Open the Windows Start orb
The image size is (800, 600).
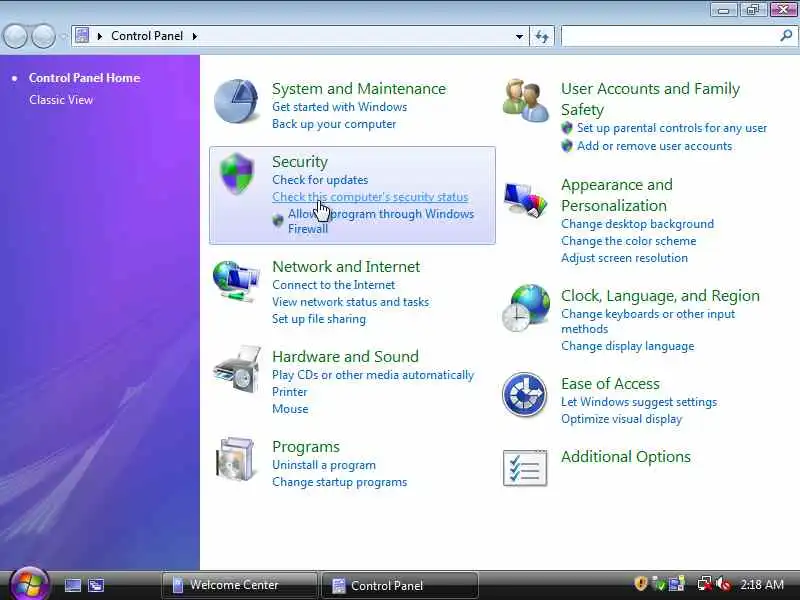pyautogui.click(x=30, y=585)
